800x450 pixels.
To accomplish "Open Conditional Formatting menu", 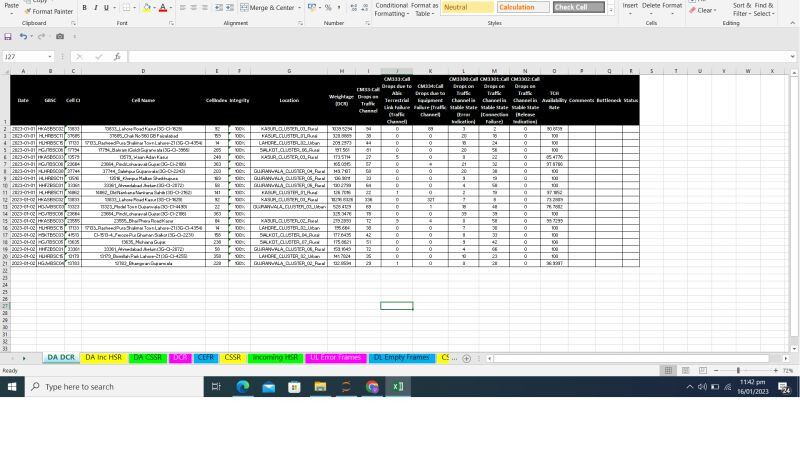I will coord(391,9).
